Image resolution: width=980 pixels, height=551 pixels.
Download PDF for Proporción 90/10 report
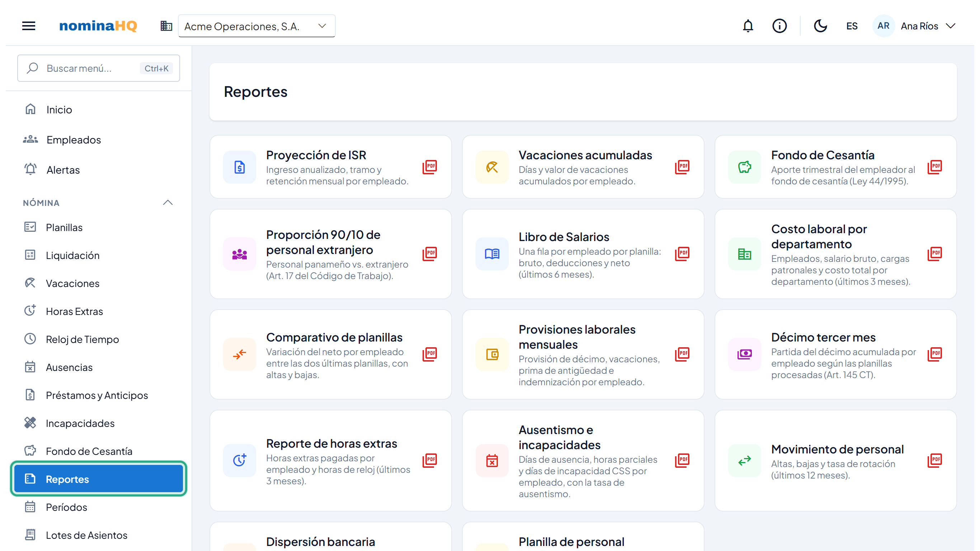tap(429, 254)
